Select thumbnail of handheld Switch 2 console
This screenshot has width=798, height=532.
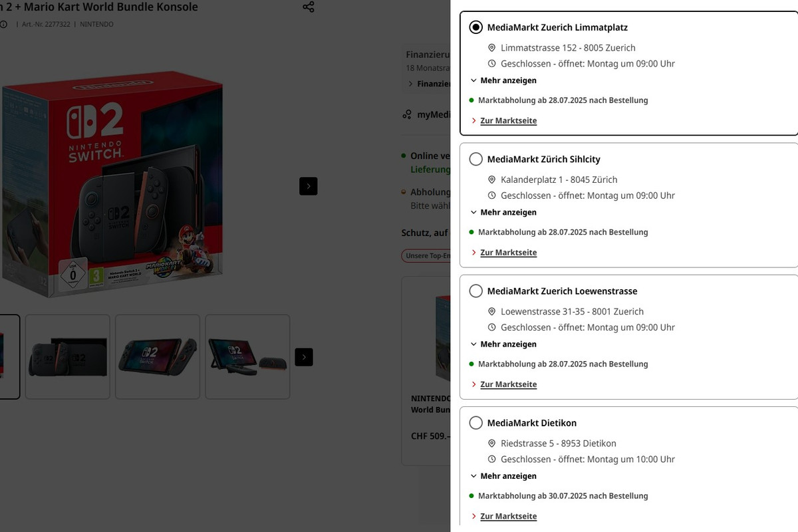[x=158, y=357]
